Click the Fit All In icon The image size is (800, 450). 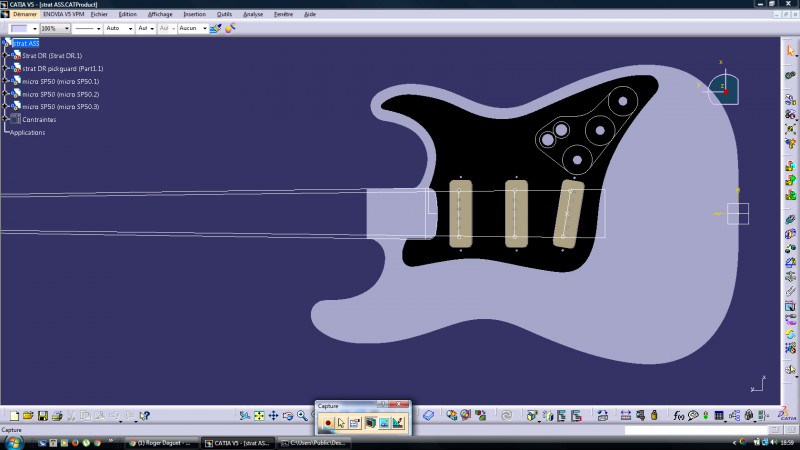[259, 415]
